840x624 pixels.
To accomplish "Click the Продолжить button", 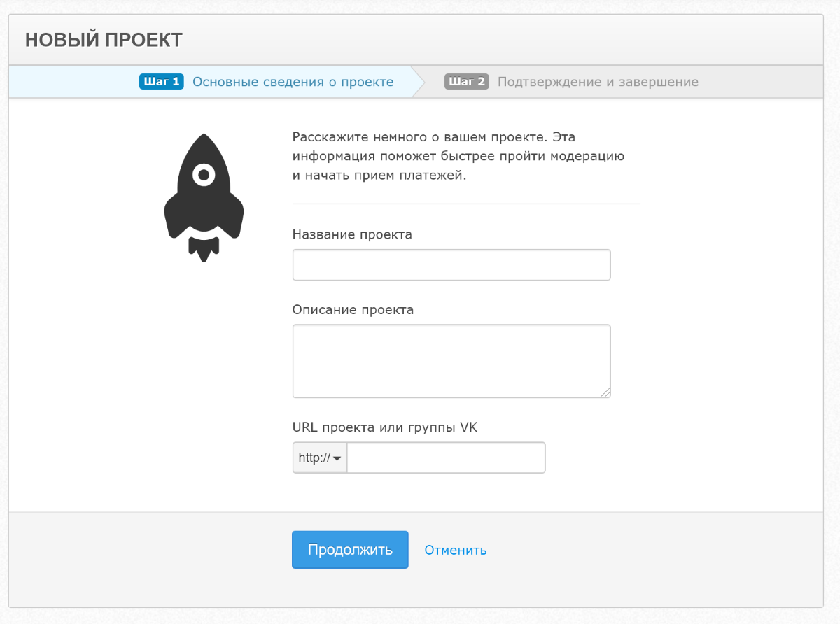I will tap(350, 550).
